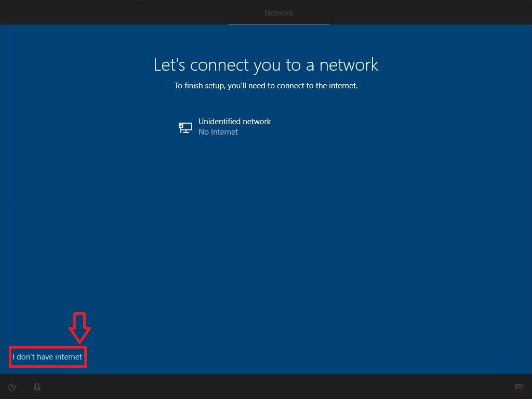Viewport: 532px width, 399px height.
Task: Click the dark taskbar area at bottom
Action: point(266,387)
